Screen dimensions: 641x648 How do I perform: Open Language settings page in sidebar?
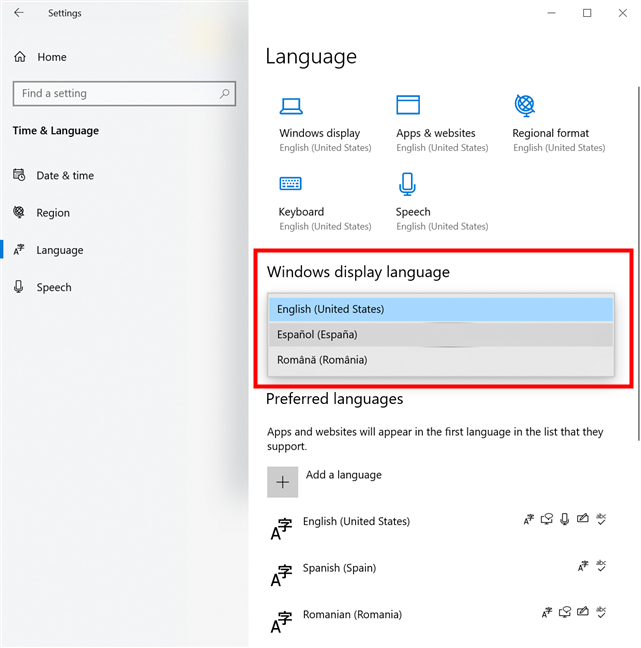[x=60, y=250]
